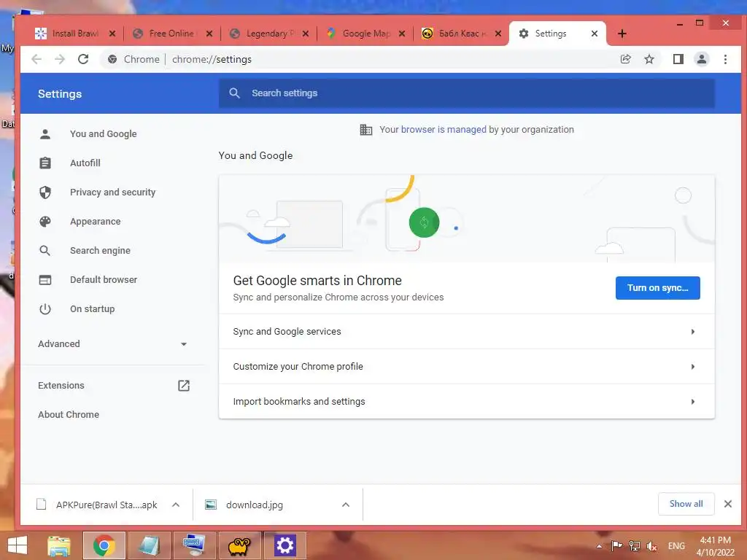The image size is (747, 560).
Task: Click the network tray icon
Action: 634,545
